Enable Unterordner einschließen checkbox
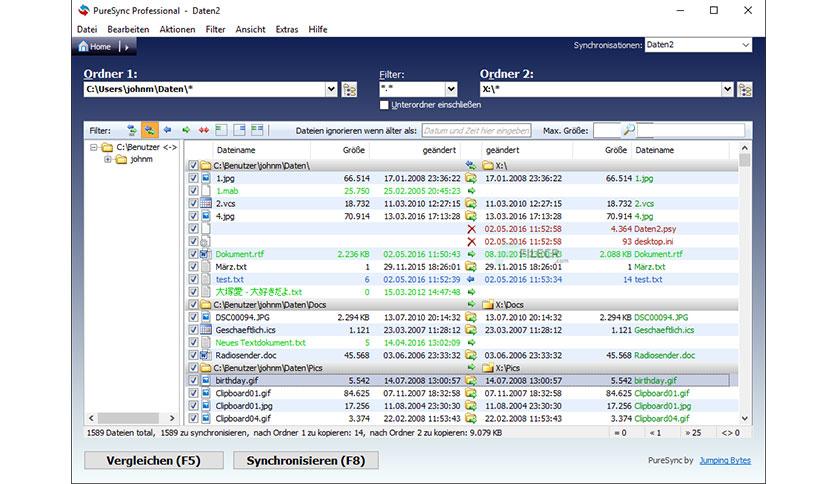The image size is (836, 484). pyautogui.click(x=384, y=105)
